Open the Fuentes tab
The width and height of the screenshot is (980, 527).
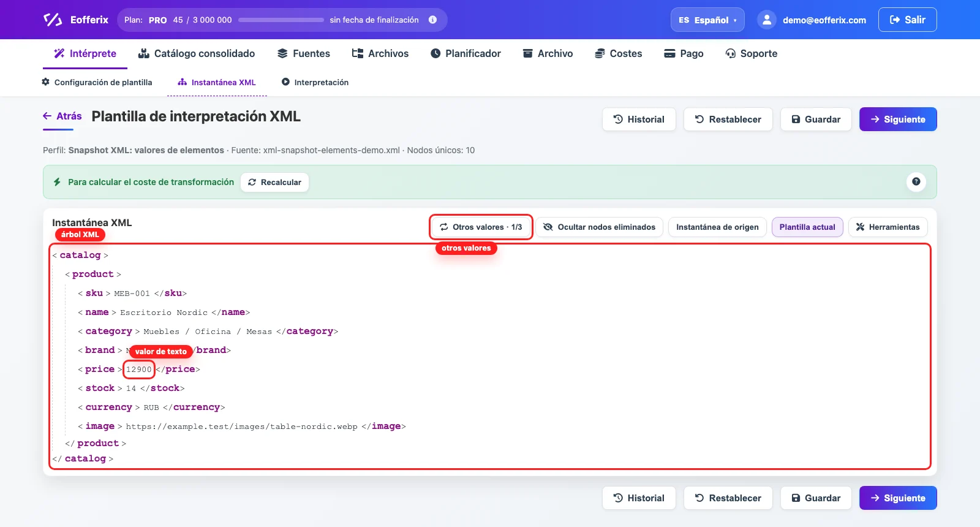(x=304, y=53)
